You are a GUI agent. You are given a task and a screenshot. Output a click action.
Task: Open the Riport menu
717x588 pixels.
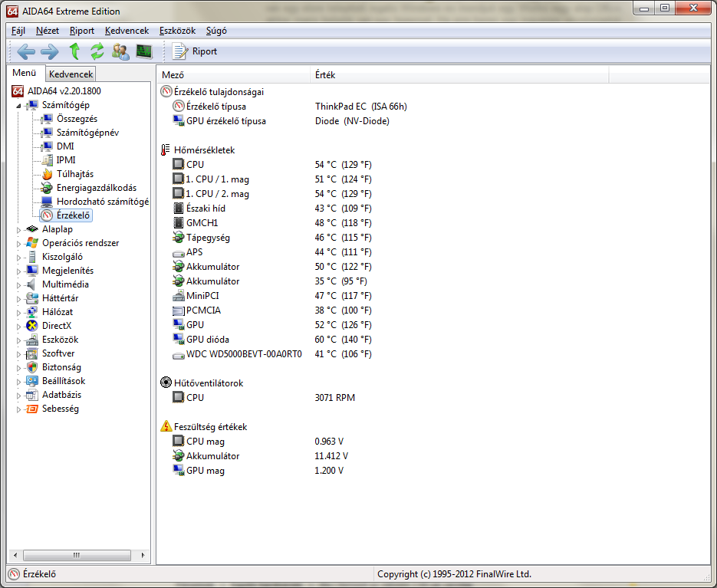click(x=82, y=31)
